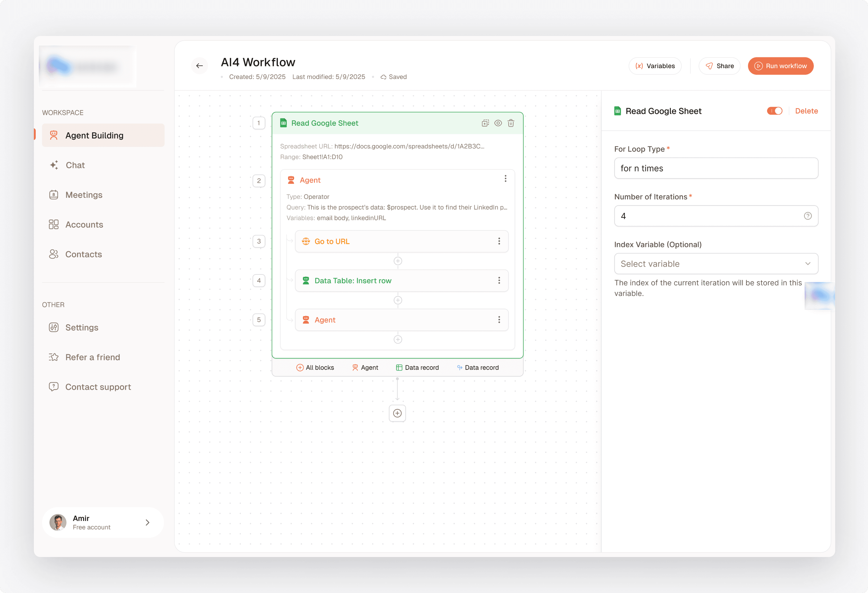Viewport: 868px width, 593px height.
Task: Add step below Data Table: Insert row
Action: point(398,300)
